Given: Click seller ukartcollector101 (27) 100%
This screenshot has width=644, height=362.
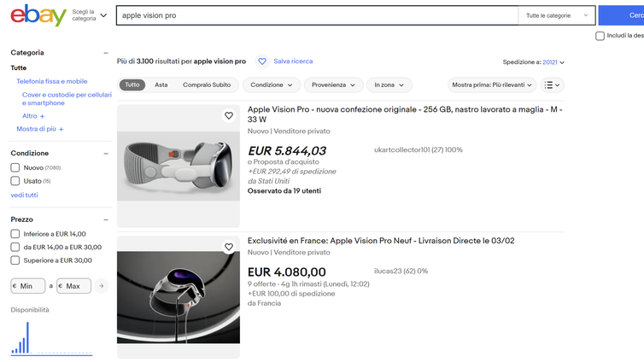Looking at the screenshot, I should [419, 149].
